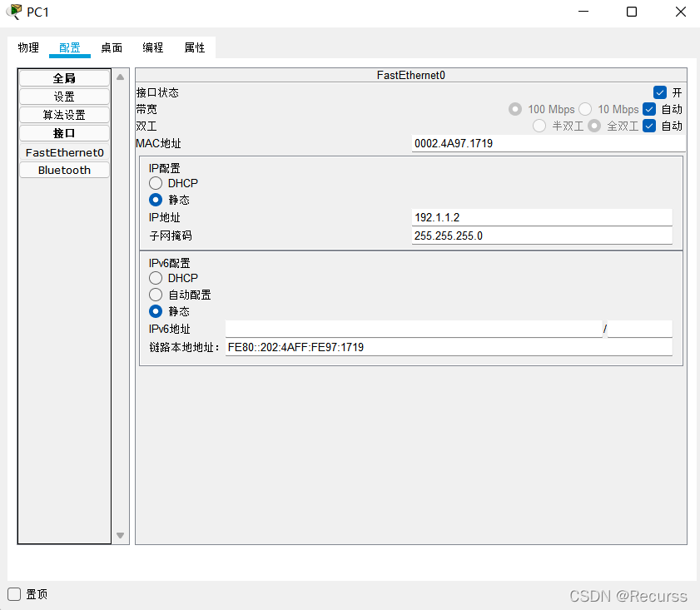The height and width of the screenshot is (610, 700).
Task: Click the 接口 section header button
Action: pyautogui.click(x=64, y=133)
